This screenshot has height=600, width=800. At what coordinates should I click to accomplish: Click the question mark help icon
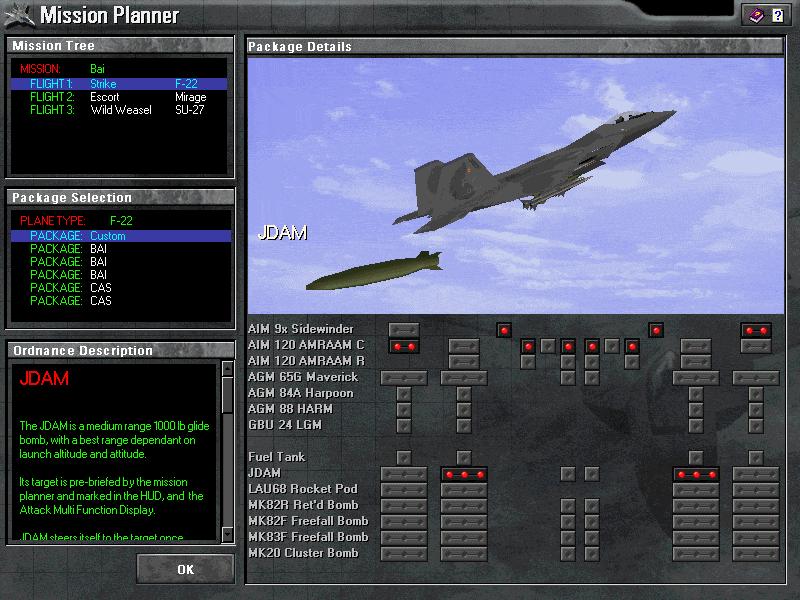tap(778, 15)
